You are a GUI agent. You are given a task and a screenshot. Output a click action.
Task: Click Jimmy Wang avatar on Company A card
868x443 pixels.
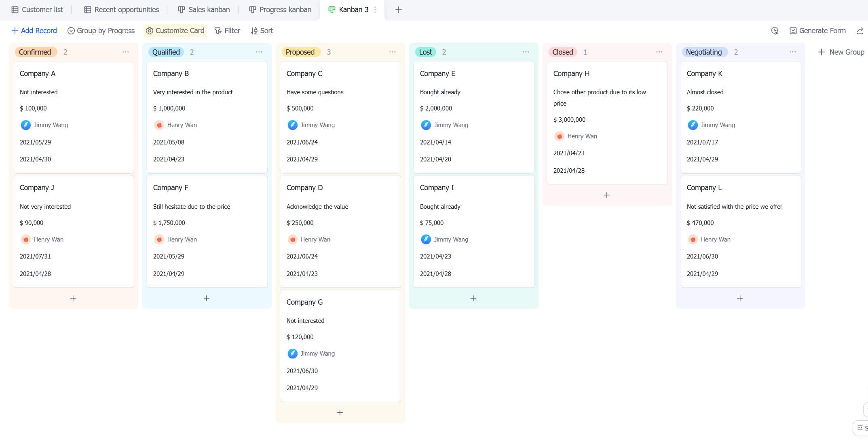tap(26, 125)
